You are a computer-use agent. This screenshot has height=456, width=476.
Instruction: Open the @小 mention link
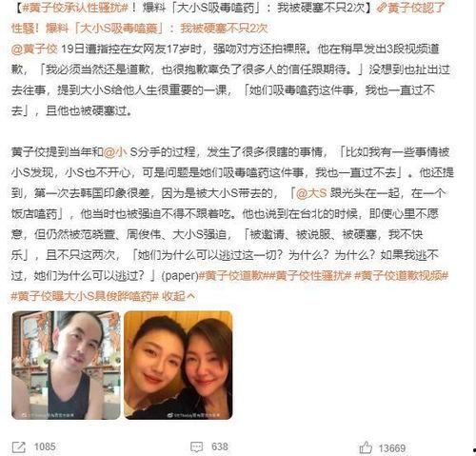pyautogui.click(x=115, y=152)
